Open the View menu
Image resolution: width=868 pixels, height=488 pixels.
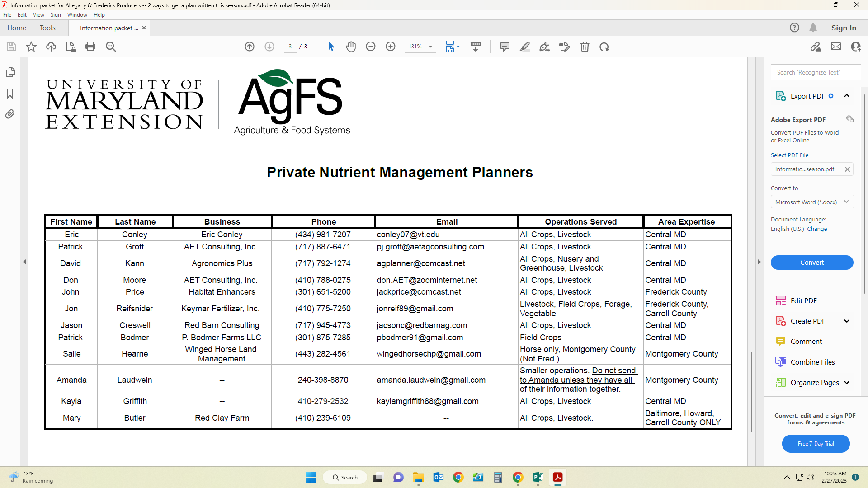[38, 15]
